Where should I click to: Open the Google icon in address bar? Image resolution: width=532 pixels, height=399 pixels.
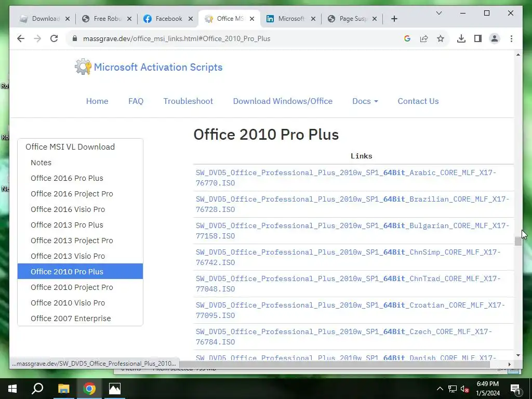coord(407,38)
